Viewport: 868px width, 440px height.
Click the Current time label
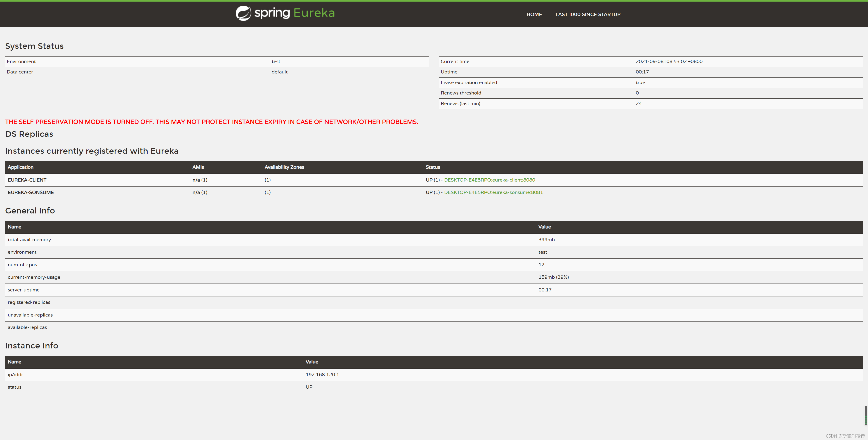pyautogui.click(x=455, y=61)
